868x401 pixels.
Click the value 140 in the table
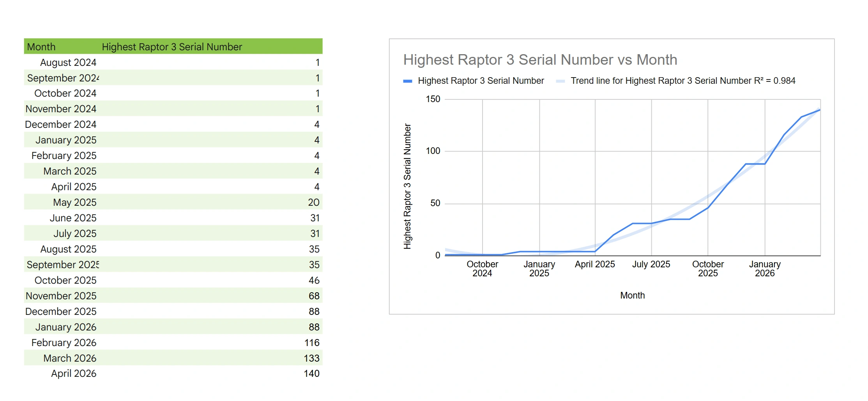click(311, 373)
